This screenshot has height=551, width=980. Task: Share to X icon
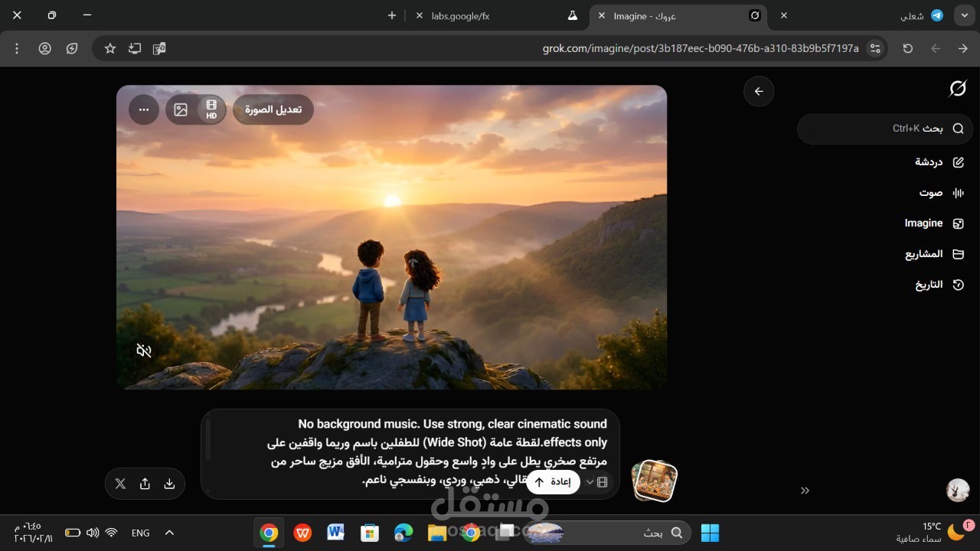click(120, 484)
